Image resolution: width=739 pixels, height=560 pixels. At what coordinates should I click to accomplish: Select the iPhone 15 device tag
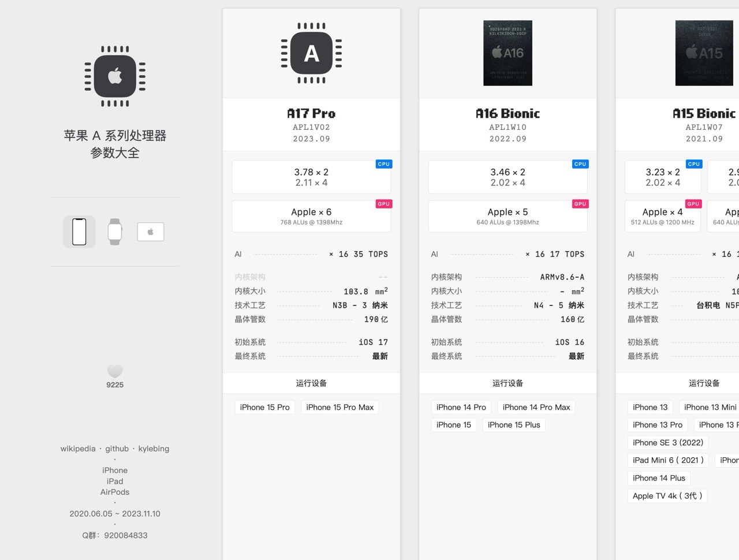[454, 425]
